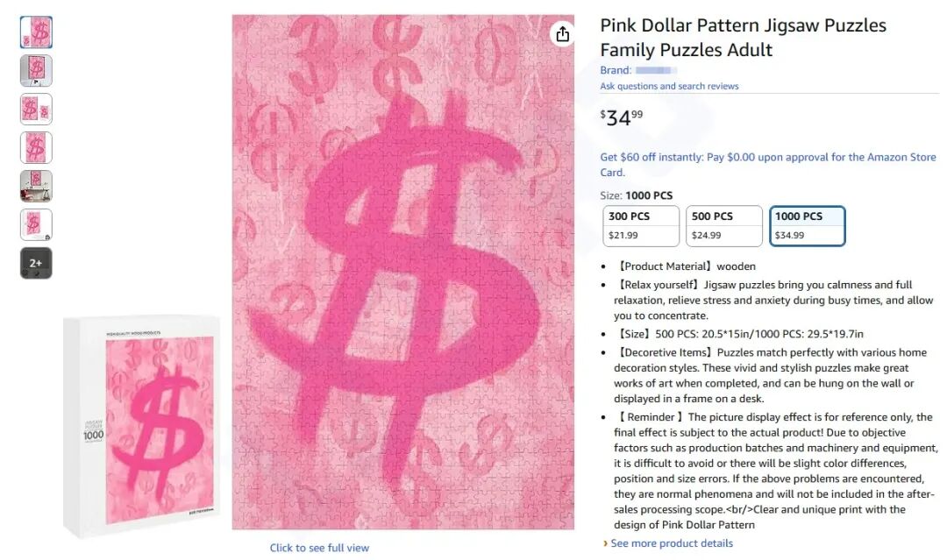Image resolution: width=947 pixels, height=560 pixels.
Task: Select the first product thumbnail
Action: pos(36,32)
